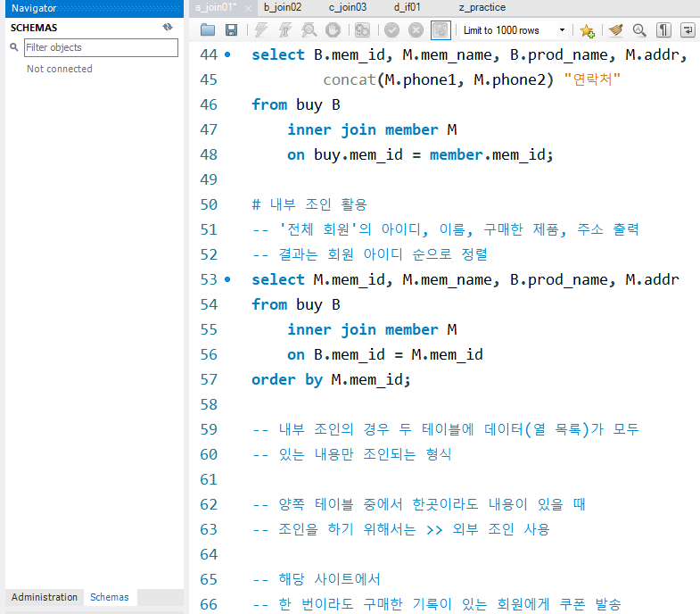Image resolution: width=700 pixels, height=614 pixels.
Task: Click the "연락처" alias string on line 45
Action: coord(592,79)
